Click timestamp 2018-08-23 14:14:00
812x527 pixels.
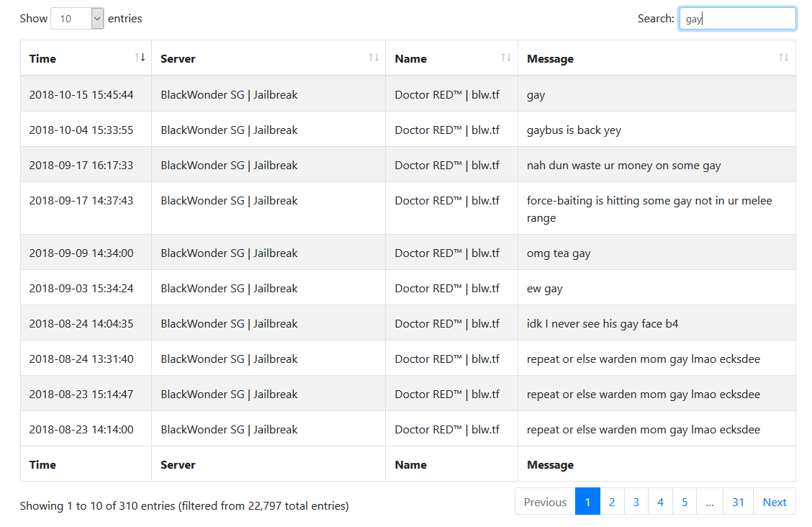click(x=81, y=429)
